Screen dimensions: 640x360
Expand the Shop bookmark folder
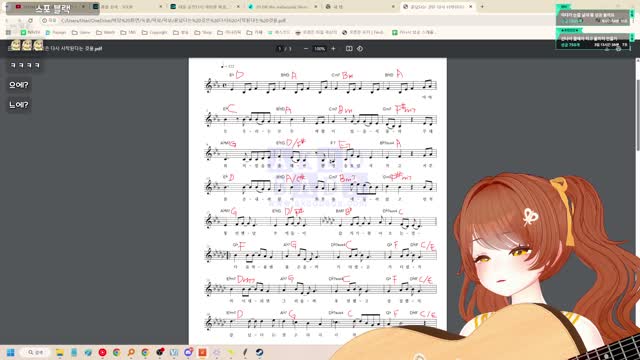tap(203, 32)
